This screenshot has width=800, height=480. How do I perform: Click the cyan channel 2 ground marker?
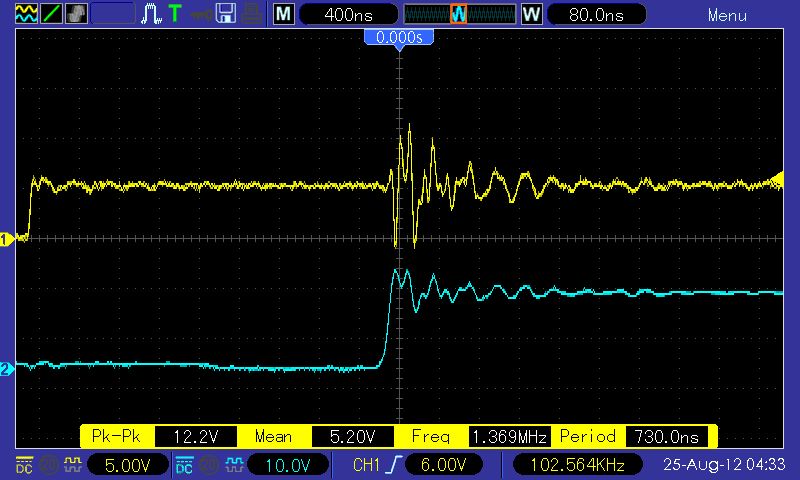[7, 369]
